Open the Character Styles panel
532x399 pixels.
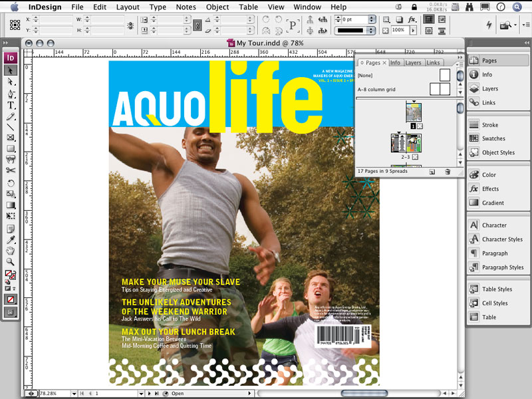coord(498,239)
